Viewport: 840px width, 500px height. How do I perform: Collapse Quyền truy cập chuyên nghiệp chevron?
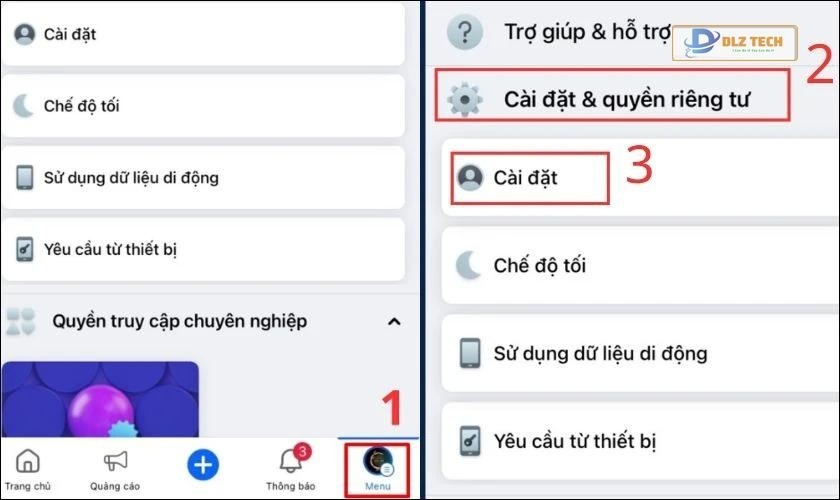(x=394, y=322)
